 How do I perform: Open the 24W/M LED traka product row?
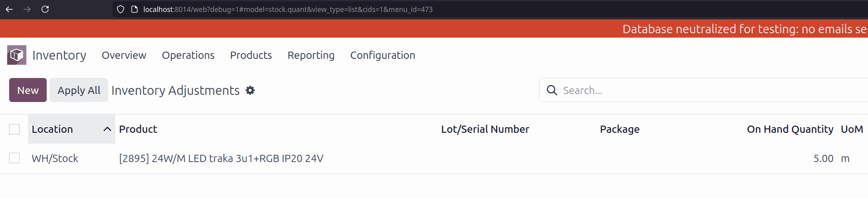click(221, 159)
